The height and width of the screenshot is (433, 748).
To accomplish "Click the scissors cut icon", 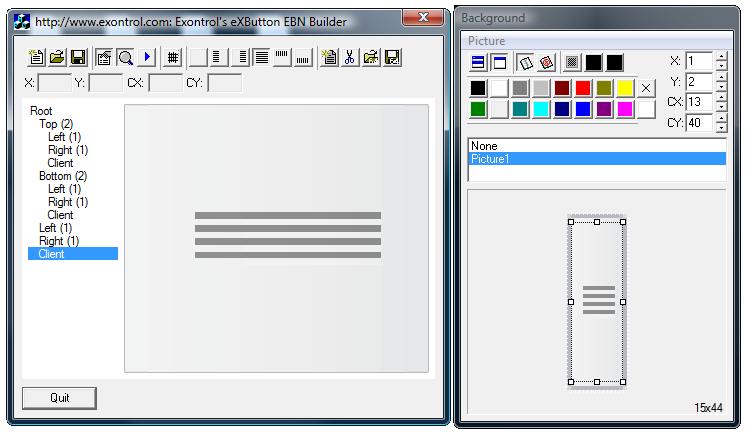I will point(350,58).
